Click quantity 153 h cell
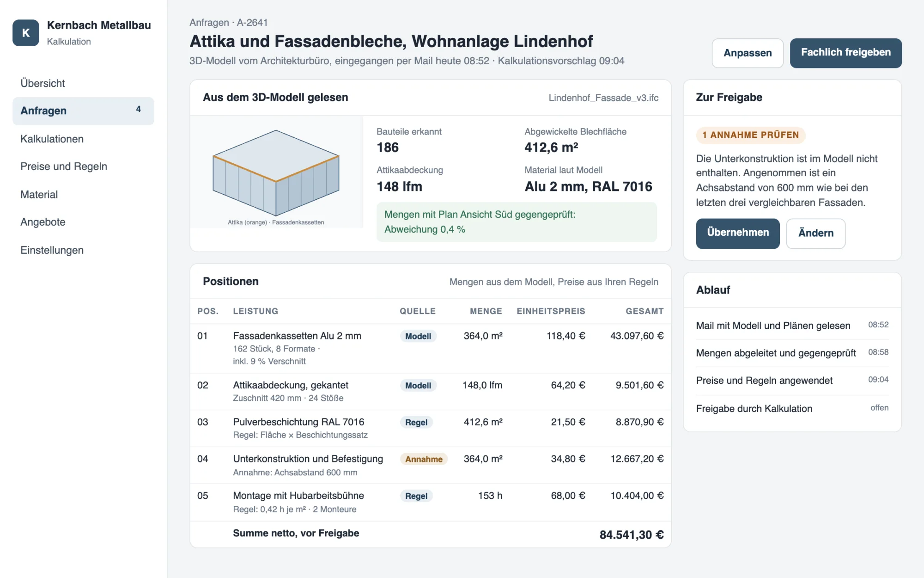924x578 pixels. (x=490, y=496)
